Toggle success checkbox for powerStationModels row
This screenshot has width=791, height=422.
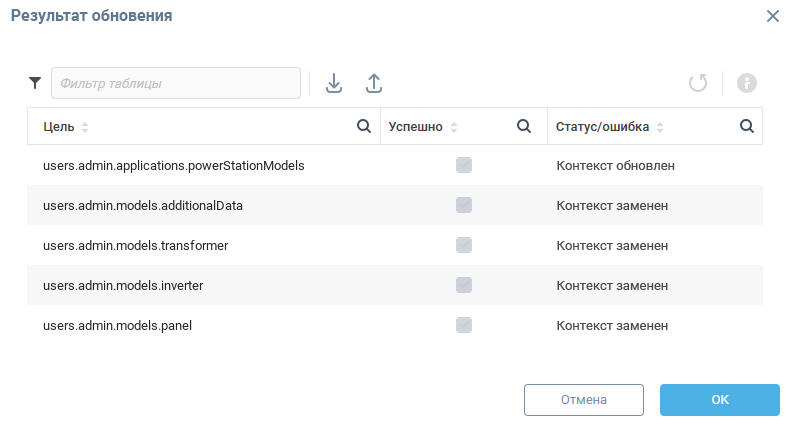(x=464, y=165)
